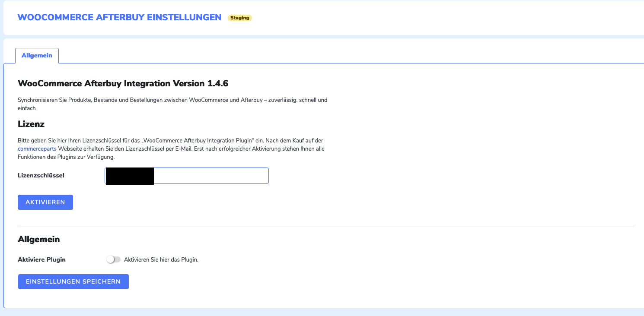Switch to the Allgemein tab
Viewport: 644px width, 316px height.
(x=37, y=56)
